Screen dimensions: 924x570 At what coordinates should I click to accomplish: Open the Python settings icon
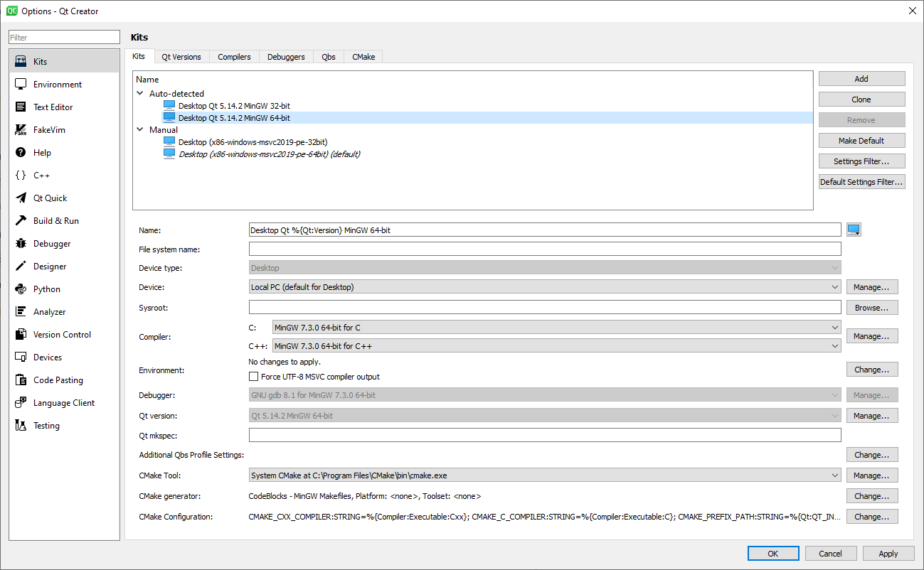(x=21, y=289)
